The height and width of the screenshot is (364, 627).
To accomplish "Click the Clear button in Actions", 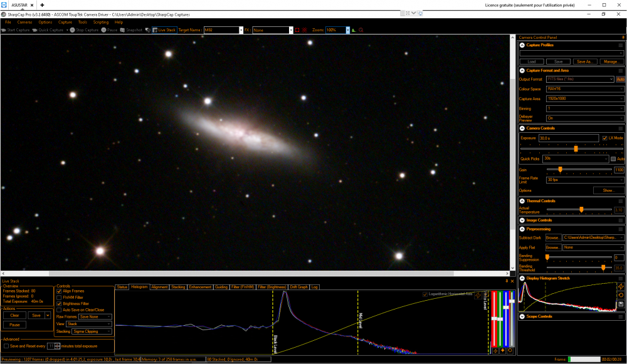I will [15, 315].
